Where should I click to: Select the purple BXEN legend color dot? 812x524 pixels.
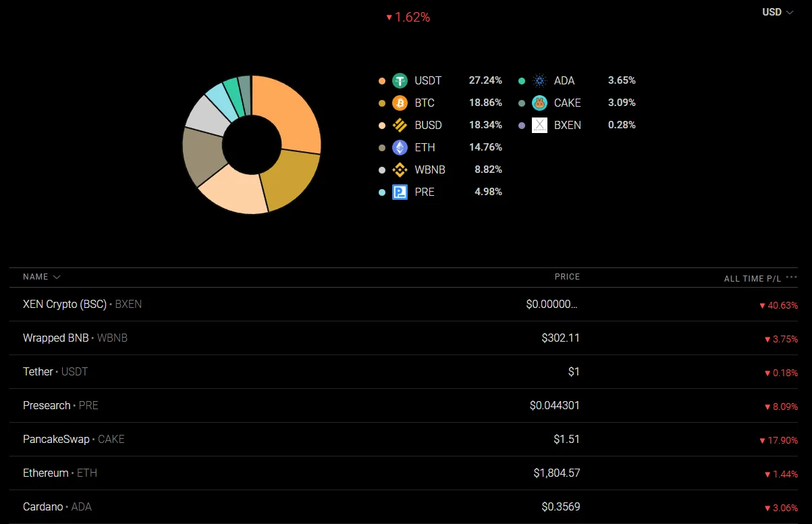point(522,126)
